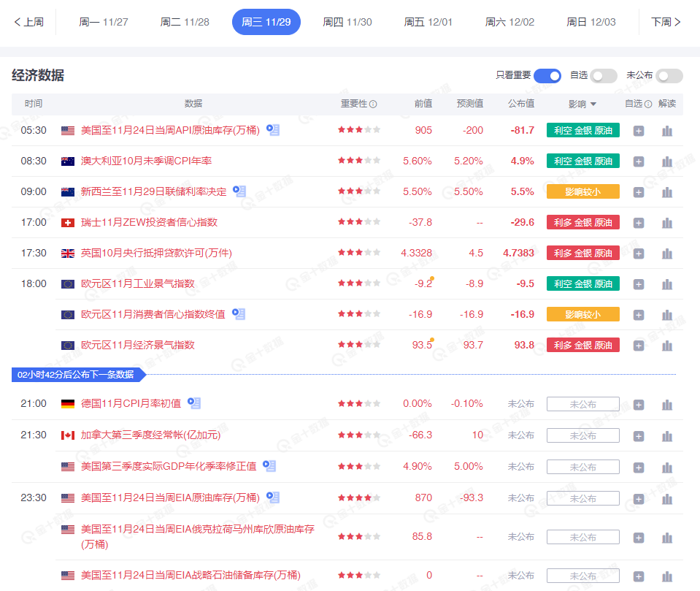Open note icon beside 美国第三季度实际GDP年化季率修正值

[269, 465]
